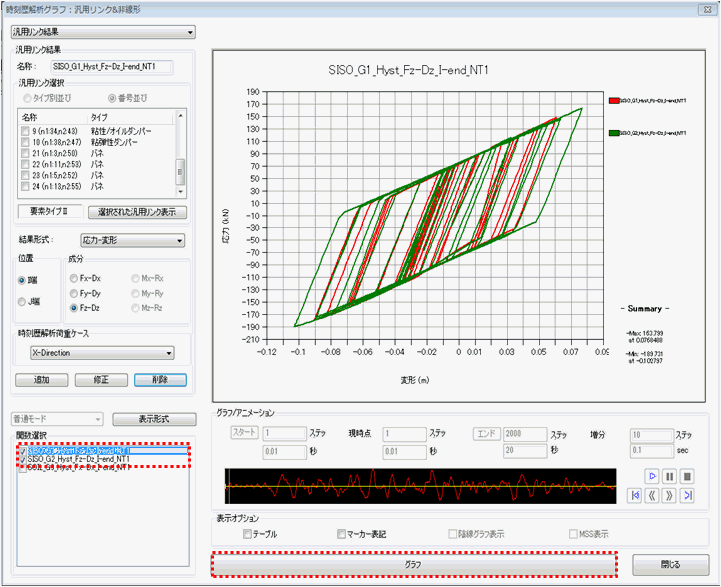This screenshot has width=721, height=587.
Task: Check link 23 (n1:5,n2:52) checkbox
Action: coord(25,175)
